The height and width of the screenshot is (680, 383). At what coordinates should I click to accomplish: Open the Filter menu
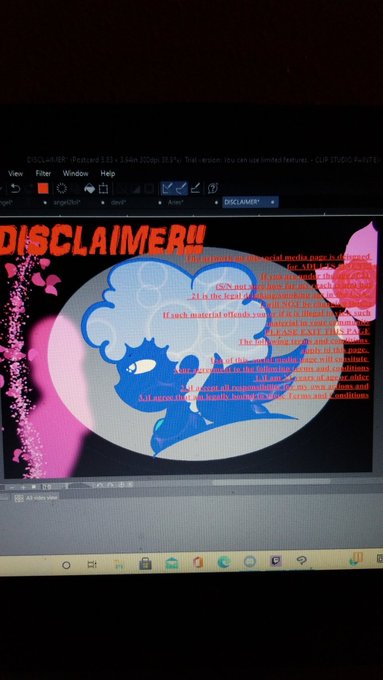click(43, 173)
